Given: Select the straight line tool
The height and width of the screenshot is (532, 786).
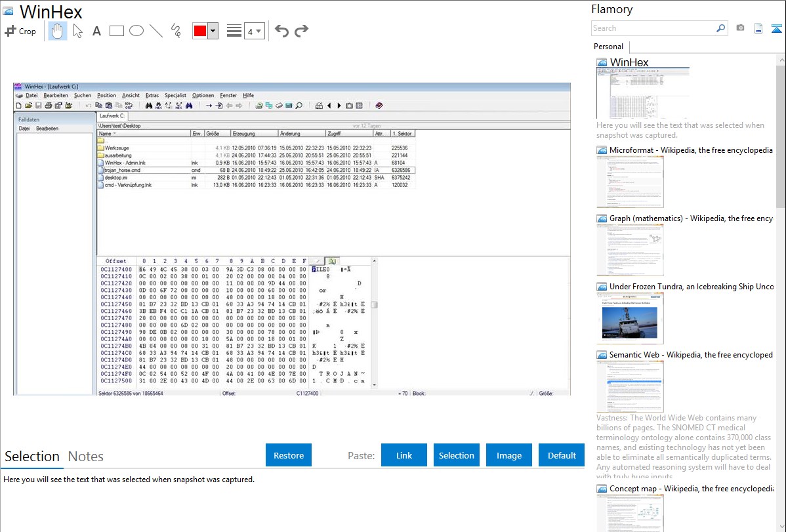Looking at the screenshot, I should pyautogui.click(x=156, y=31).
